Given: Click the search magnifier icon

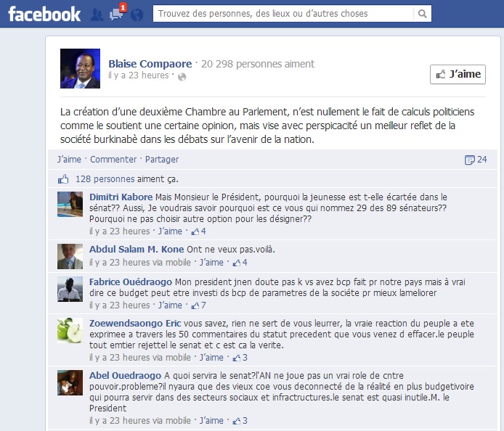Looking at the screenshot, I should pyautogui.click(x=423, y=14).
